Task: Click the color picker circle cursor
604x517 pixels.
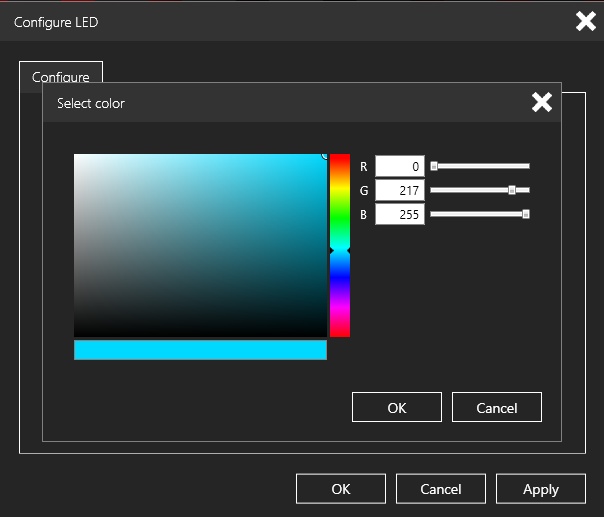Action: (x=325, y=156)
